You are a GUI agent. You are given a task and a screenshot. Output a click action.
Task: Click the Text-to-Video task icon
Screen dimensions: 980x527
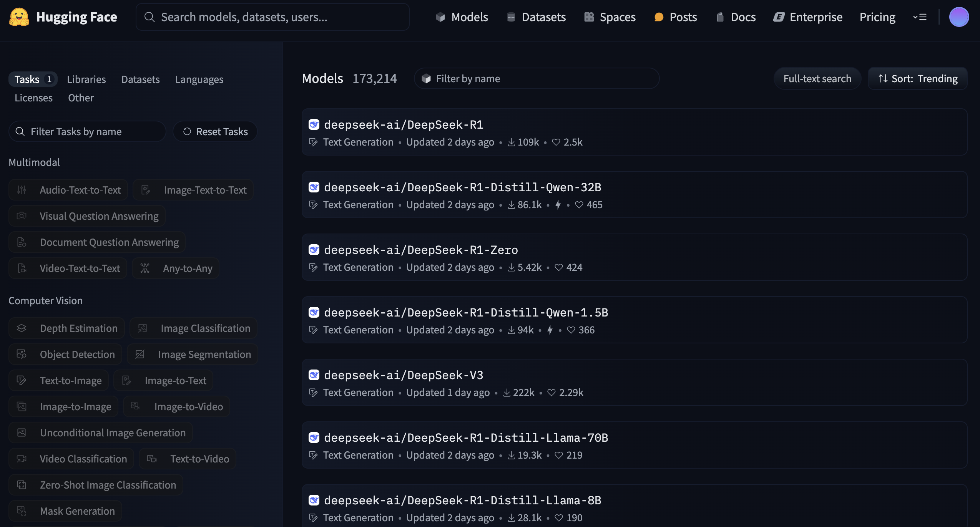point(152,459)
